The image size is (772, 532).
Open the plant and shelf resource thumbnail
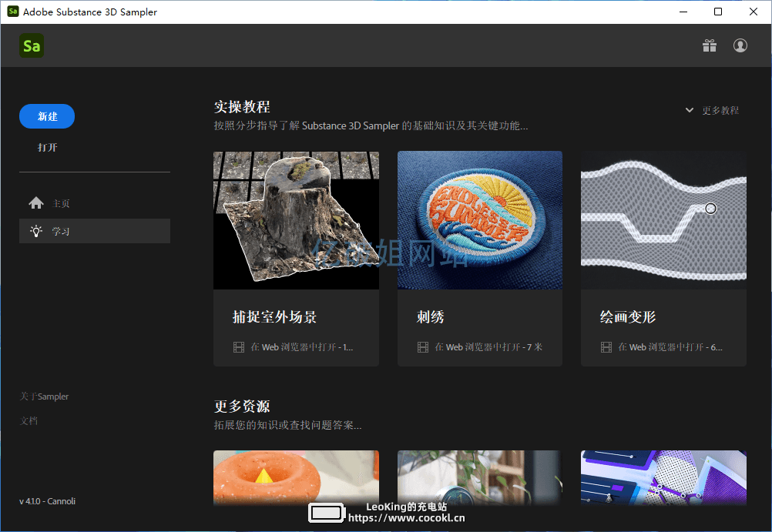[x=479, y=478]
